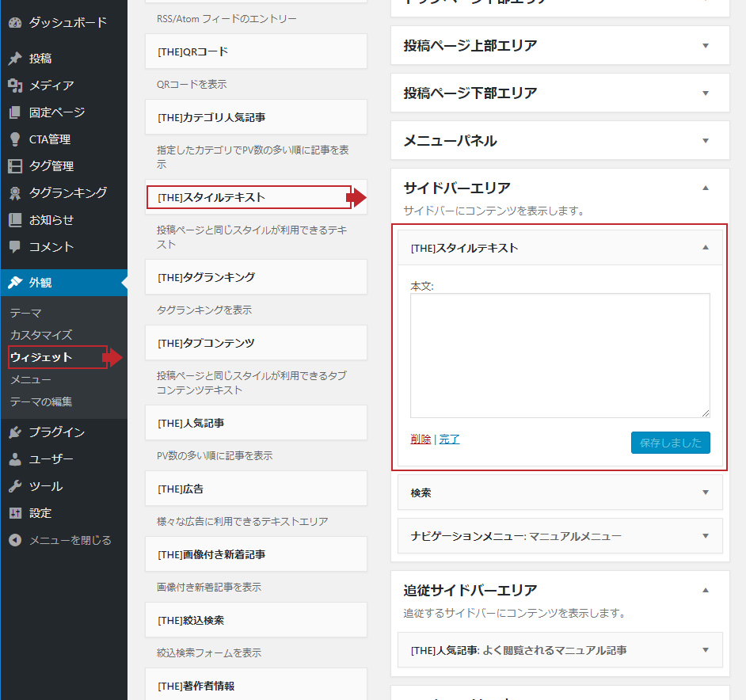Collapse menu with メニューを閉じる arrow icon
The image size is (746, 700).
(14, 540)
